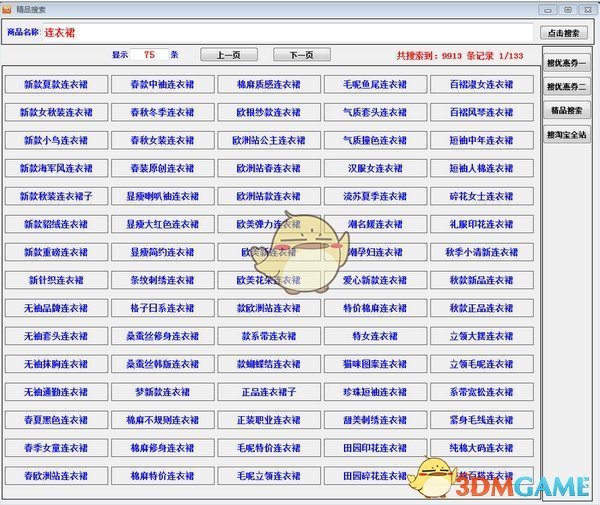Screen dimensions: 600x505
Task: Select keyword 显瘦大红色连衣裙
Action: [x=163, y=224]
